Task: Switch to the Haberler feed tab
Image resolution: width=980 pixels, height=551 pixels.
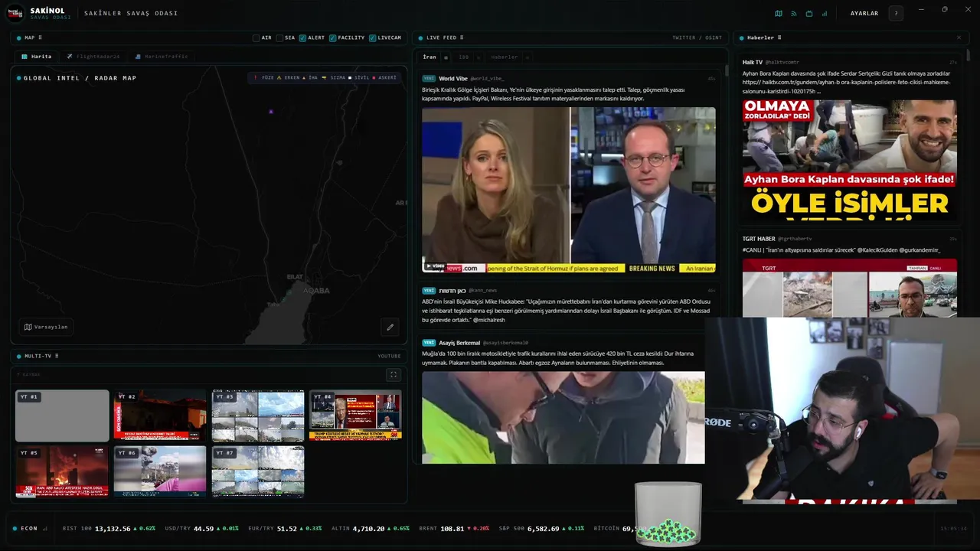Action: click(x=505, y=57)
